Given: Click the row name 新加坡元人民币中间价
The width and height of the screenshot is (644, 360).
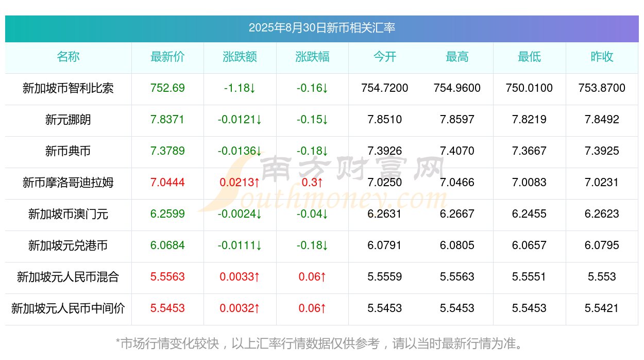Looking at the screenshot, I should (x=68, y=308).
